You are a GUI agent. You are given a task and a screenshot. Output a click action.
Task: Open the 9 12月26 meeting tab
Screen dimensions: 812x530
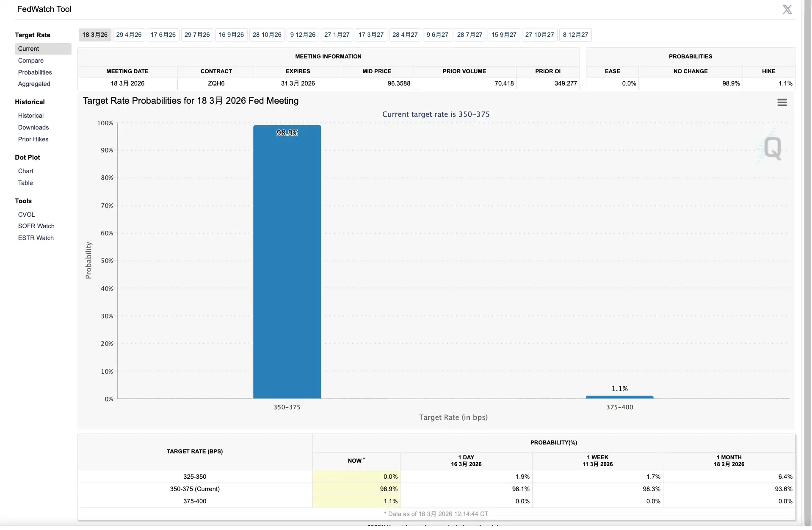(x=303, y=35)
